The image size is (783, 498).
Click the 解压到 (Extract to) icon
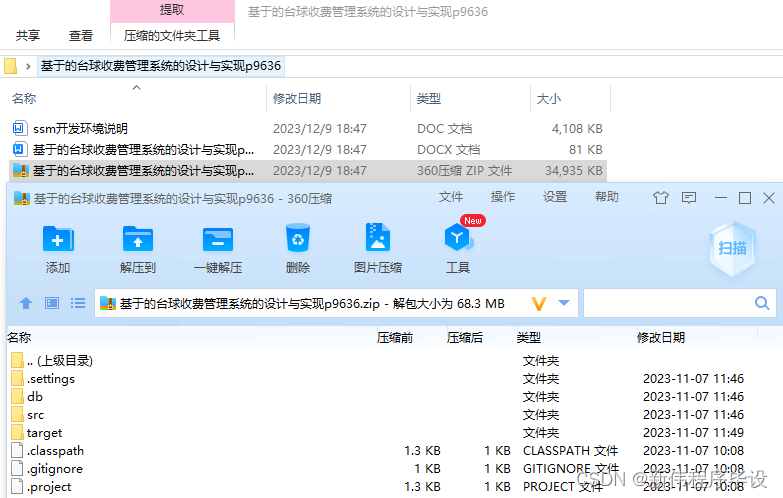tap(138, 239)
